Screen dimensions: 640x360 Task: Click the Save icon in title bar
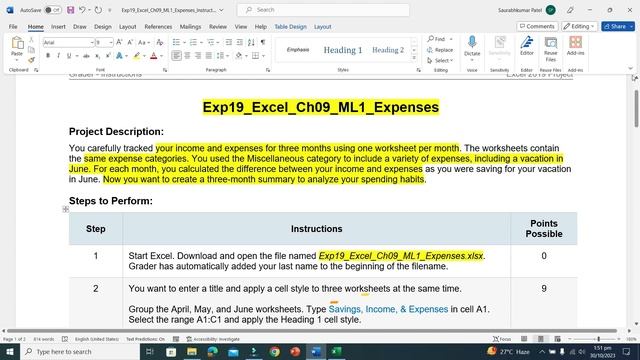click(70, 10)
